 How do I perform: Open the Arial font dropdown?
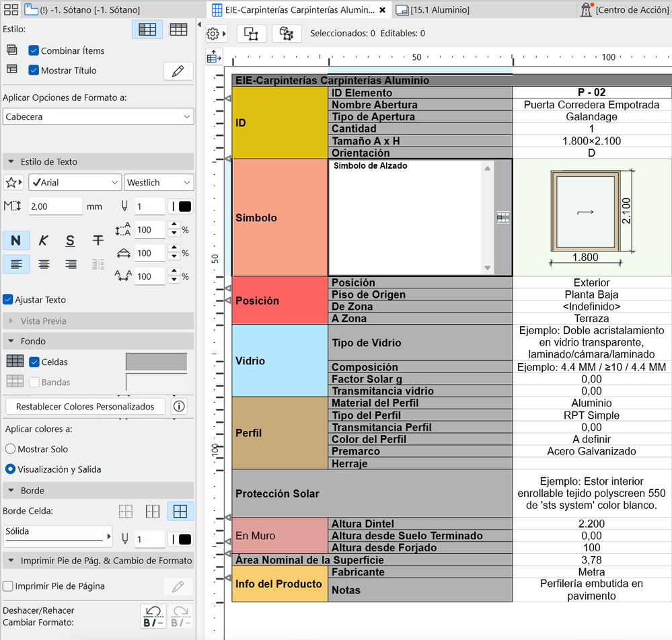[x=74, y=182]
